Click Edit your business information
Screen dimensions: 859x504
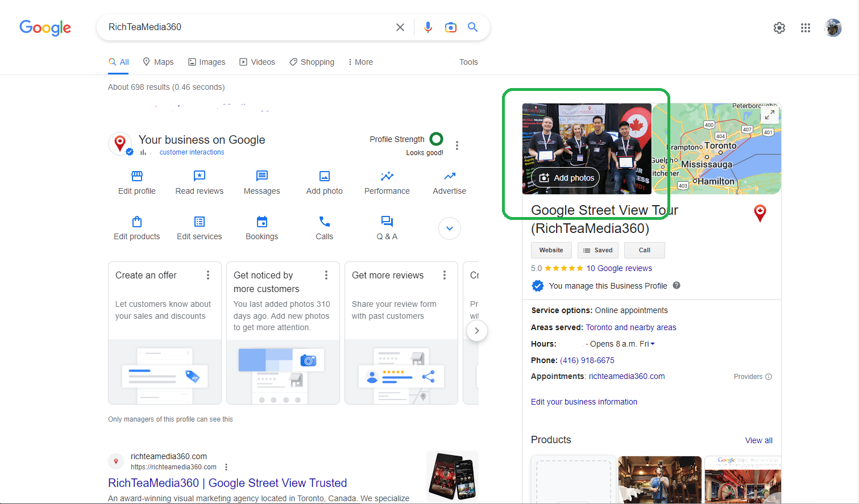click(584, 402)
